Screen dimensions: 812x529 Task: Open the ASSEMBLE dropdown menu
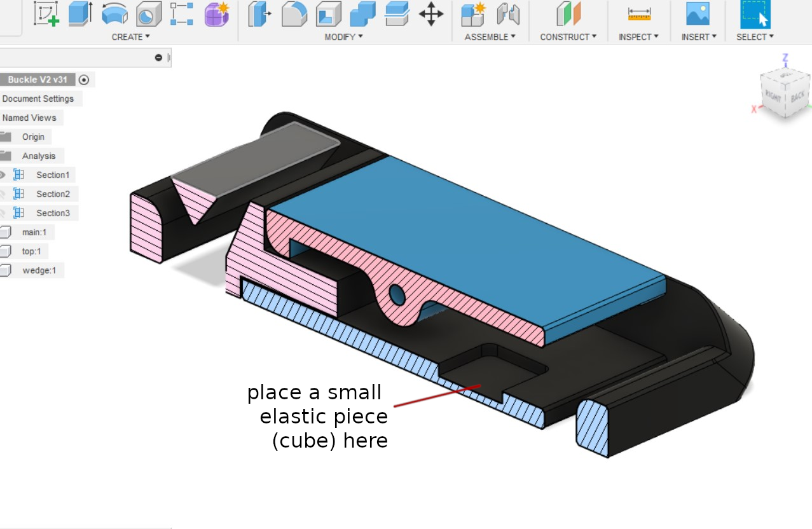(490, 37)
